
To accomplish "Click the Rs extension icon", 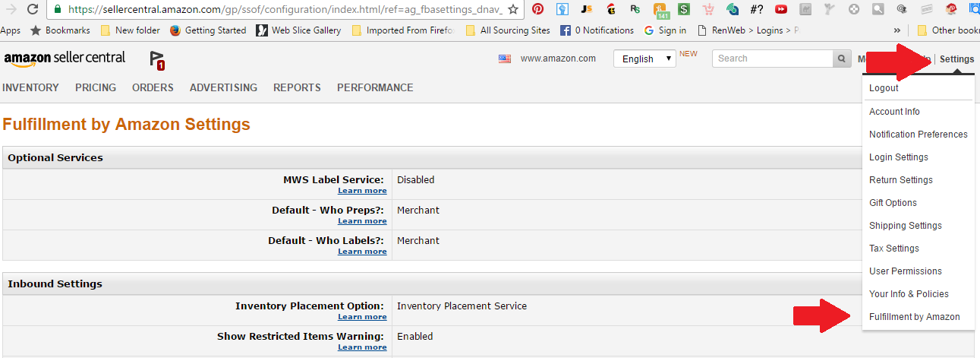I will coord(635,9).
